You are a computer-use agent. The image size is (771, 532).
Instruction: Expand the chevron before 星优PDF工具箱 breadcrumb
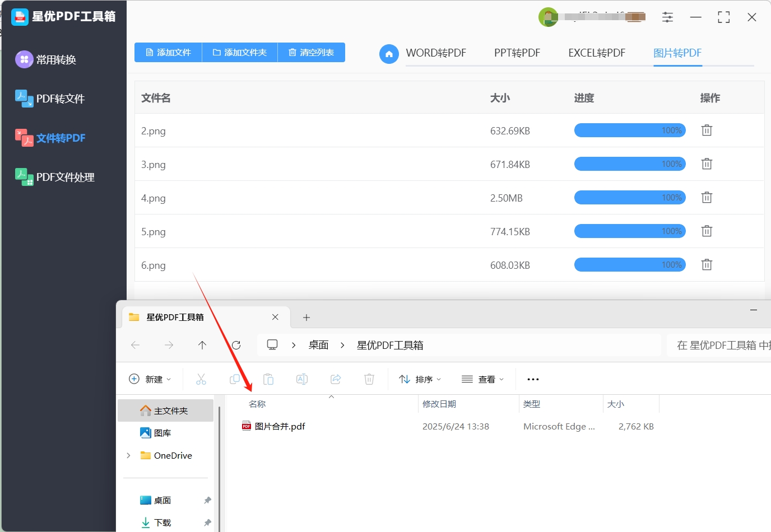[x=342, y=345]
